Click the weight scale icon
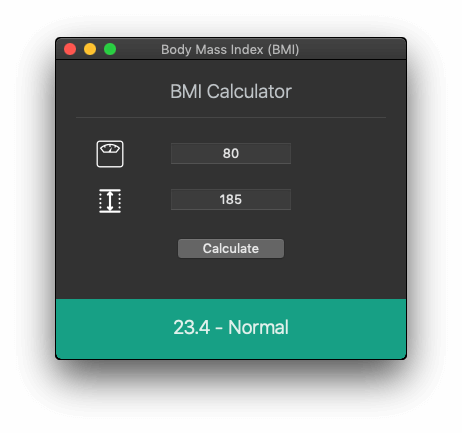 110,154
